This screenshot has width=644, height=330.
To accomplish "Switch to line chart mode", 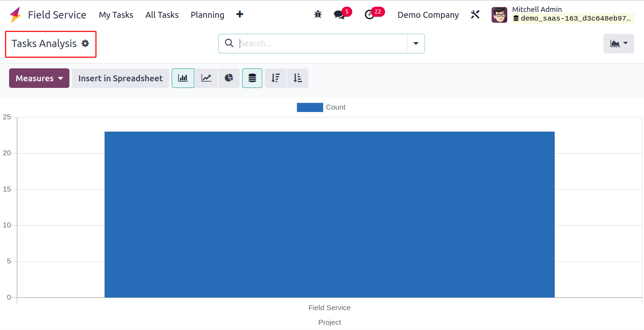I will coord(206,78).
